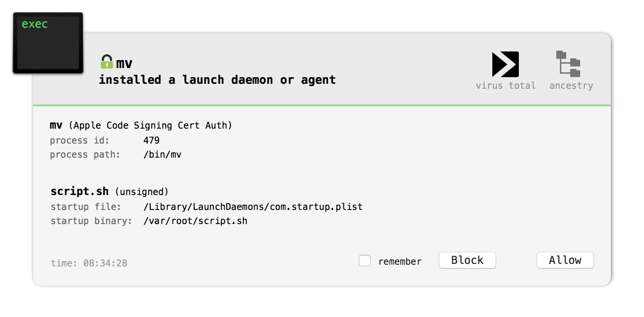Screen dimensions: 644x317
Task: Enable the remember checkbox
Action: [365, 261]
